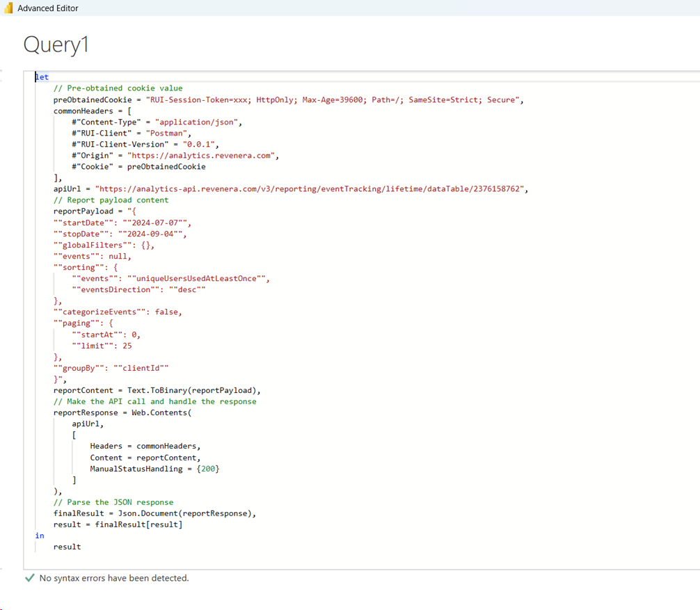Viewport: 700px width, 610px height.
Task: Click the #"RUI-Client-Version" = "0.0.1" line
Action: pyautogui.click(x=145, y=144)
